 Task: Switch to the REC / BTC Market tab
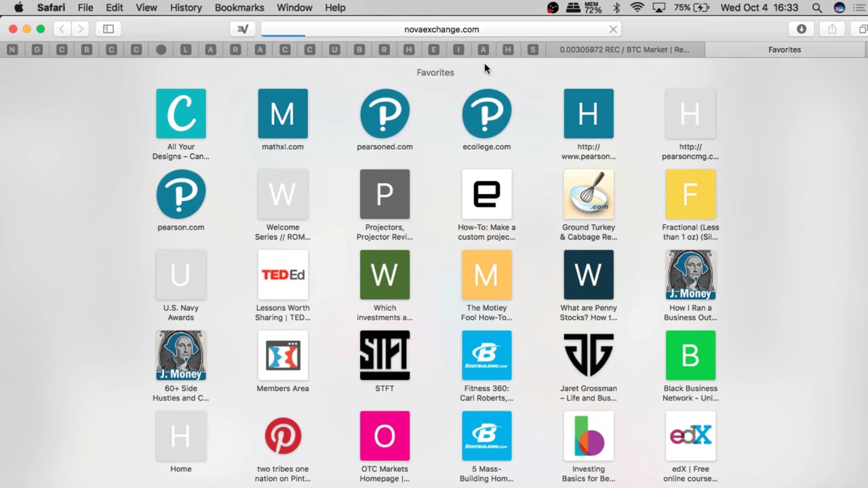pos(625,49)
